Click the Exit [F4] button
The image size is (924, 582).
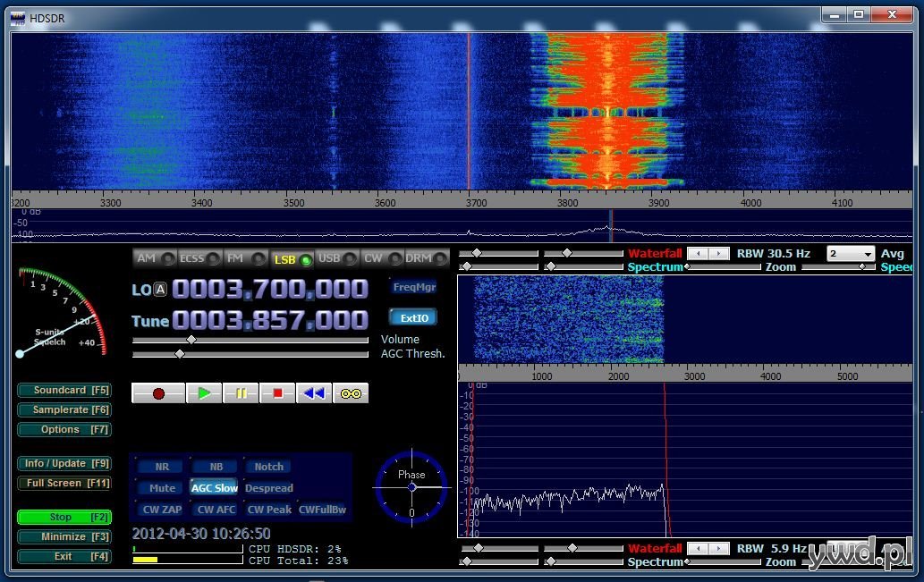click(64, 556)
